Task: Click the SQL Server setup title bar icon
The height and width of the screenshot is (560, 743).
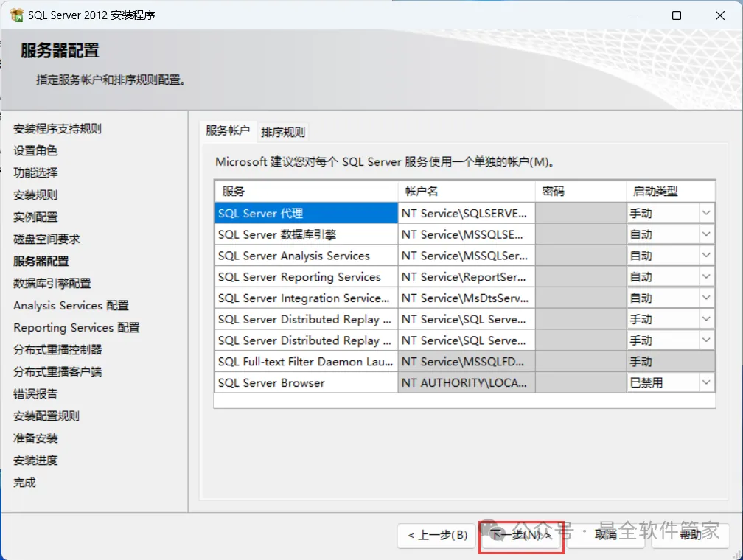Action: [16, 15]
